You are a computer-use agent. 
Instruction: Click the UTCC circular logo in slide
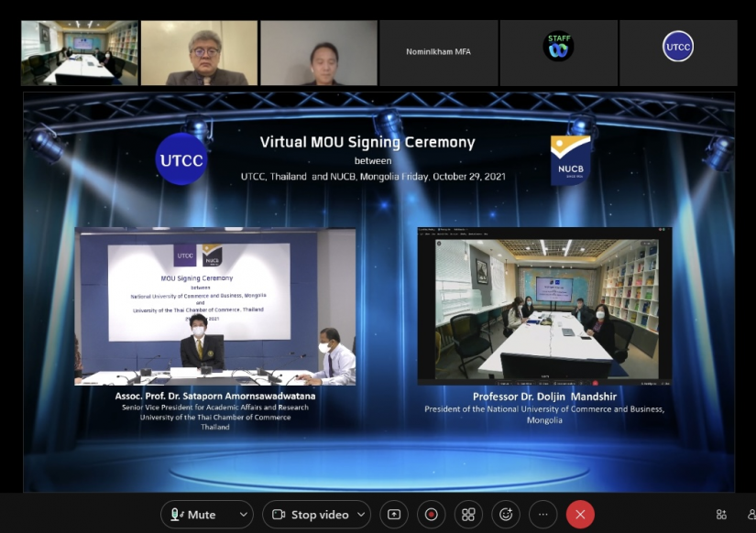(181, 159)
